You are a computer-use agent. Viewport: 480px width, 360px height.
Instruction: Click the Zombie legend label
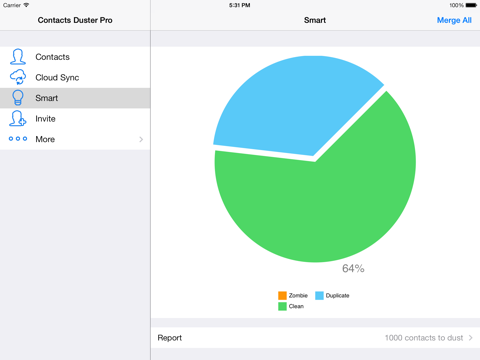(x=298, y=295)
